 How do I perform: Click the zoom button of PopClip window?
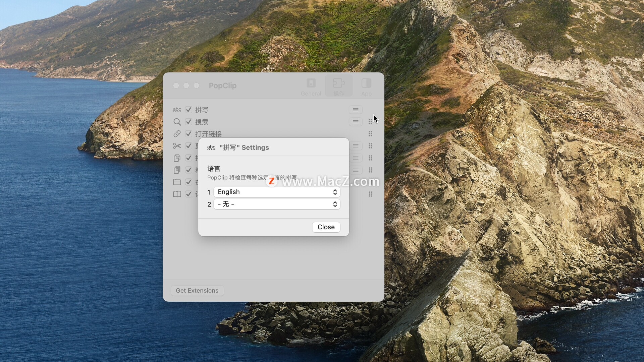(196, 85)
